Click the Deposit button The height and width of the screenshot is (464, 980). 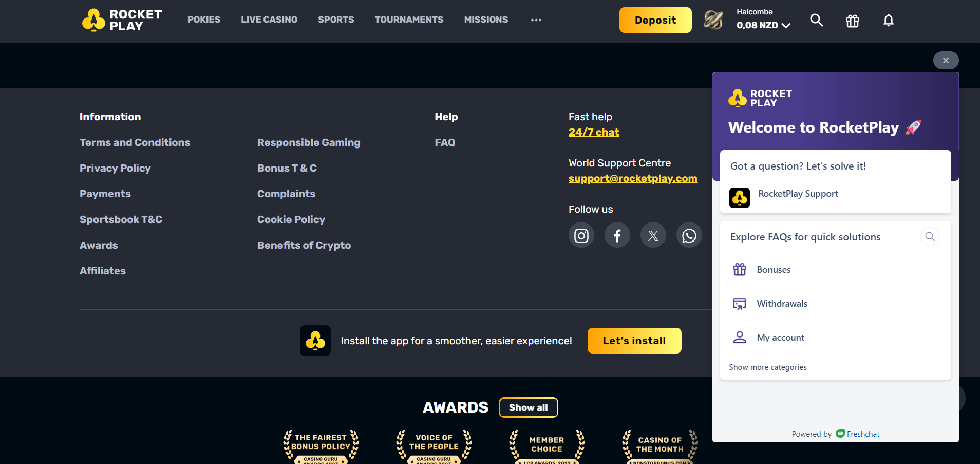pos(655,20)
